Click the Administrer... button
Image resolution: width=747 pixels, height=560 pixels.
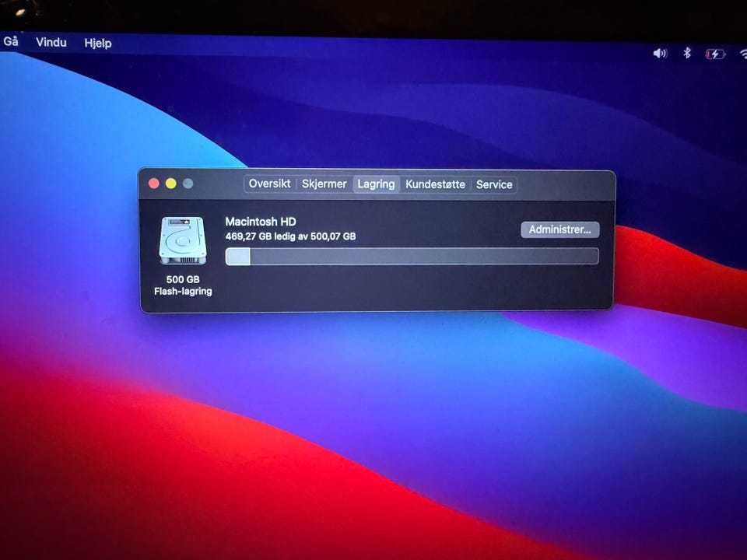tap(559, 229)
